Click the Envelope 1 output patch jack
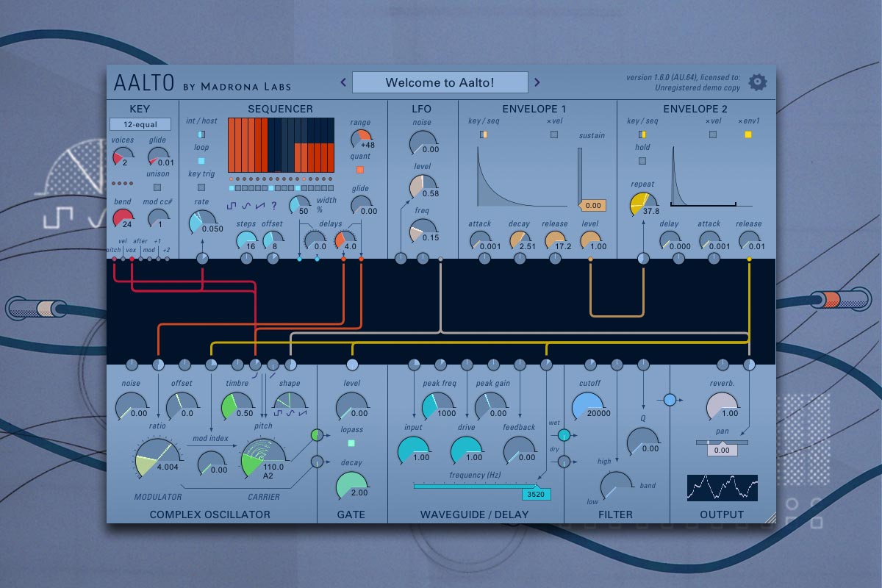The image size is (882, 588). (x=590, y=259)
